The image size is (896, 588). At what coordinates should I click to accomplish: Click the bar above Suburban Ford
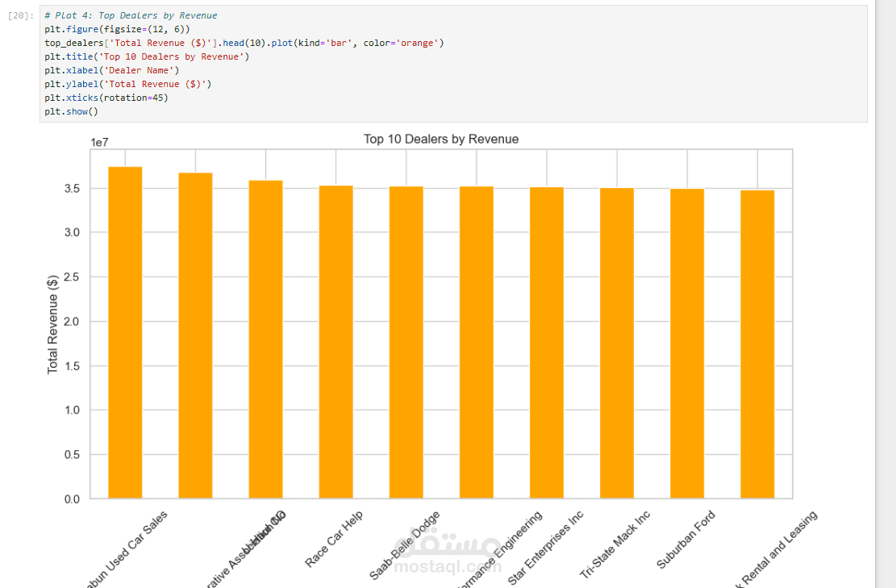pyautogui.click(x=687, y=344)
